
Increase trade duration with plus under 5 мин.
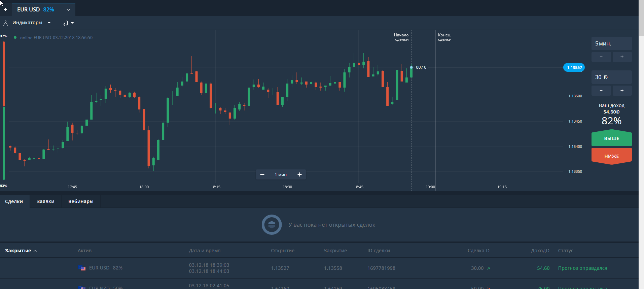click(x=622, y=57)
